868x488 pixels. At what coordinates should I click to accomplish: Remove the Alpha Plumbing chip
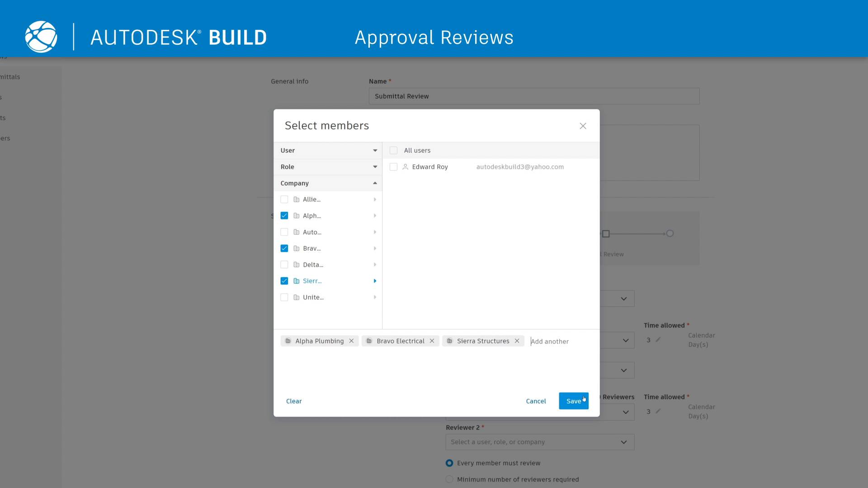351,341
